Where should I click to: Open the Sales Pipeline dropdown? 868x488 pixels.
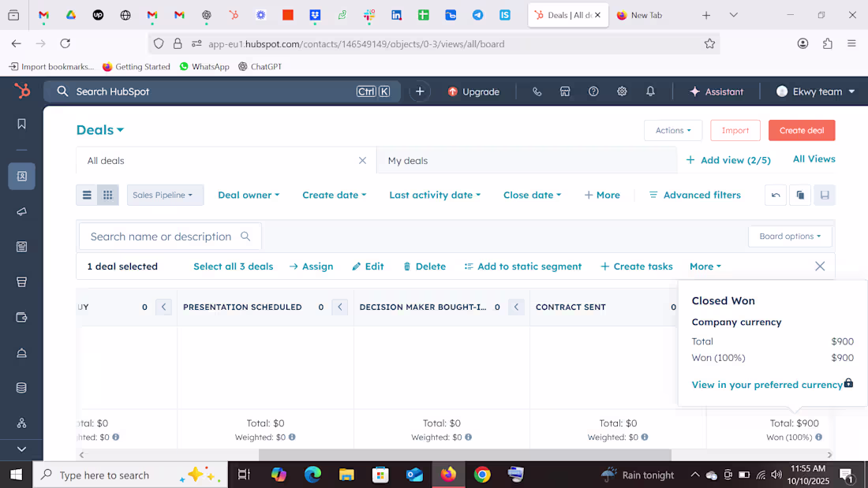pos(165,195)
